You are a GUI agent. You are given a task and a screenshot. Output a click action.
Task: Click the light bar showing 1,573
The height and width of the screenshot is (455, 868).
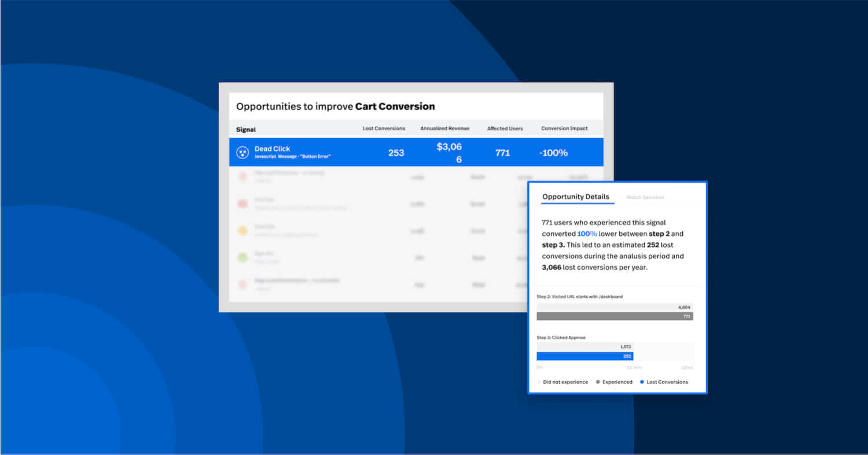click(585, 346)
